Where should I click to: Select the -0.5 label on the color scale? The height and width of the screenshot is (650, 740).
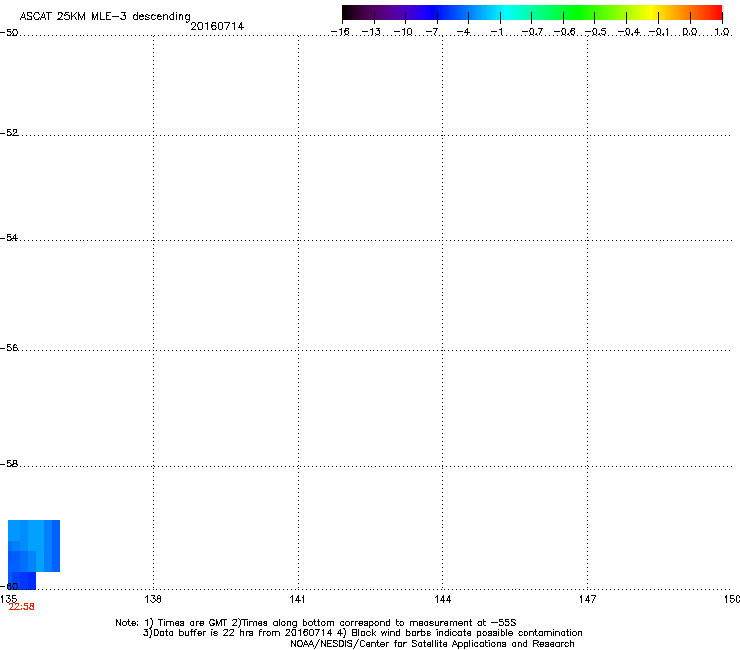click(596, 32)
